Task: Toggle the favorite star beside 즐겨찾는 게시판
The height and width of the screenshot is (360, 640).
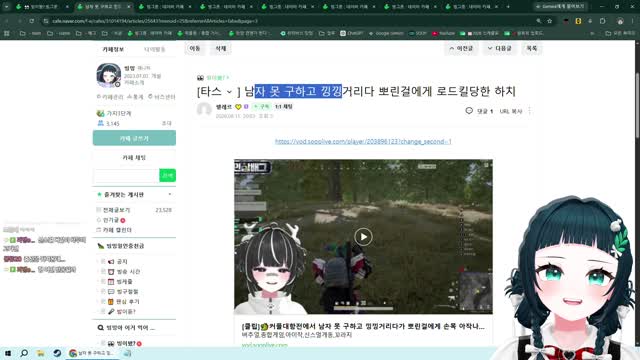Action: click(x=99, y=195)
